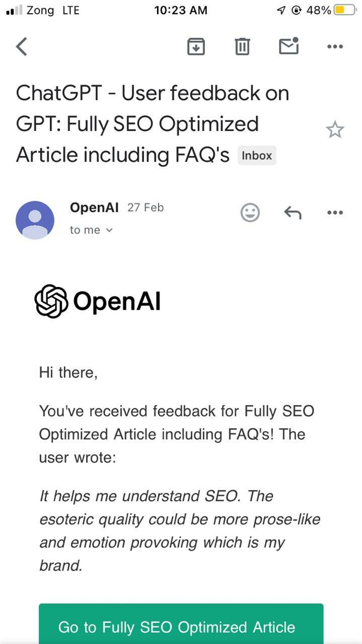
Task: Tap the OpenAI sender avatar
Action: point(35,220)
